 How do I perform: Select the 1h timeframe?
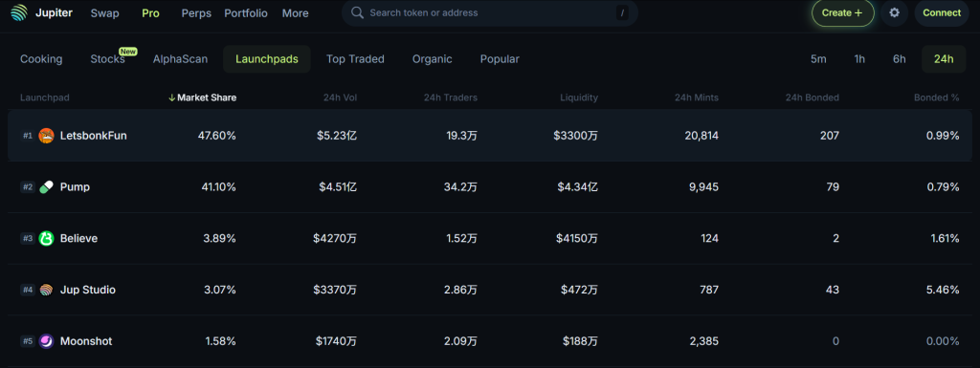859,59
